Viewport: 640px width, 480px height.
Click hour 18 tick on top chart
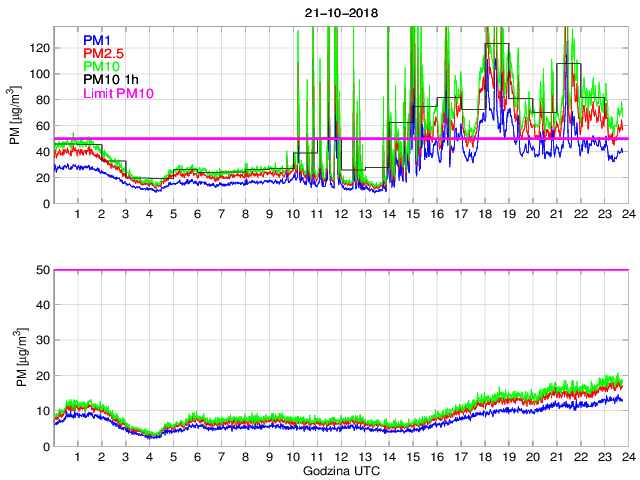484,215
